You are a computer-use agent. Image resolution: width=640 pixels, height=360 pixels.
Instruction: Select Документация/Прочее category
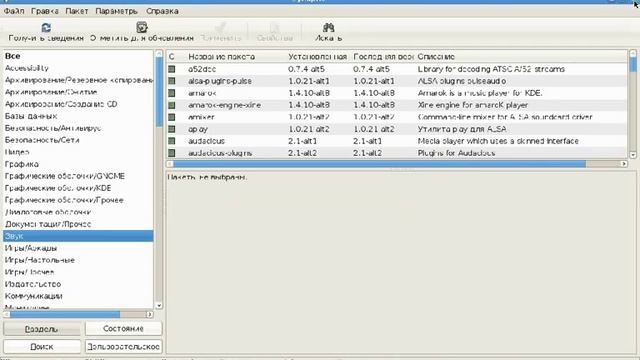(78, 224)
